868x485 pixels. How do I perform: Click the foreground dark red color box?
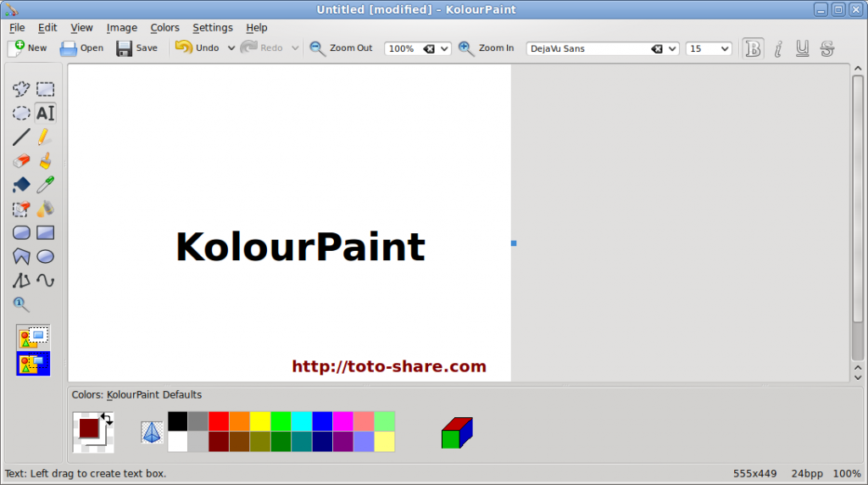(88, 428)
